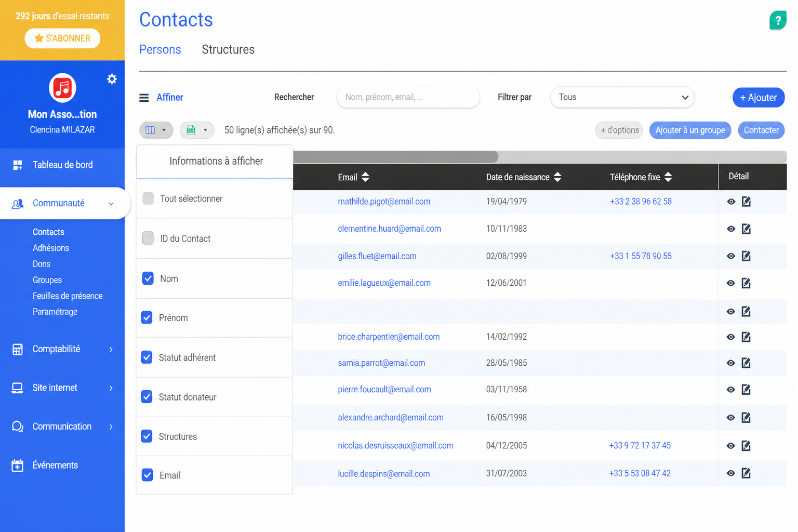
Task: Expand the Communication menu chevron
Action: pos(111,427)
